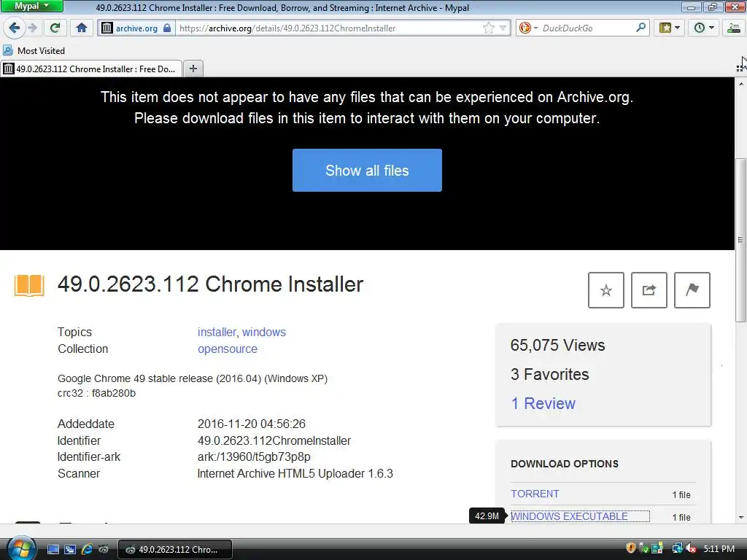Focus the URL address field

coord(329,28)
